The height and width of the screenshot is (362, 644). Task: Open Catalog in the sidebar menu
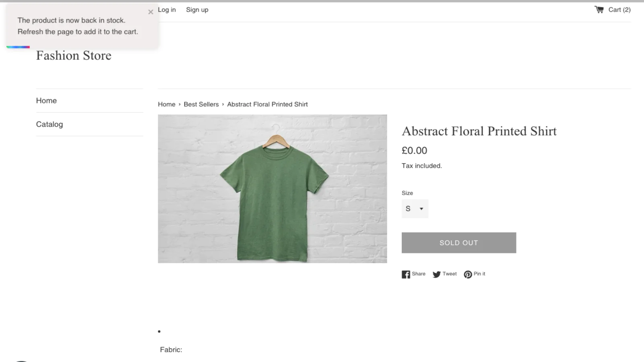[50, 124]
